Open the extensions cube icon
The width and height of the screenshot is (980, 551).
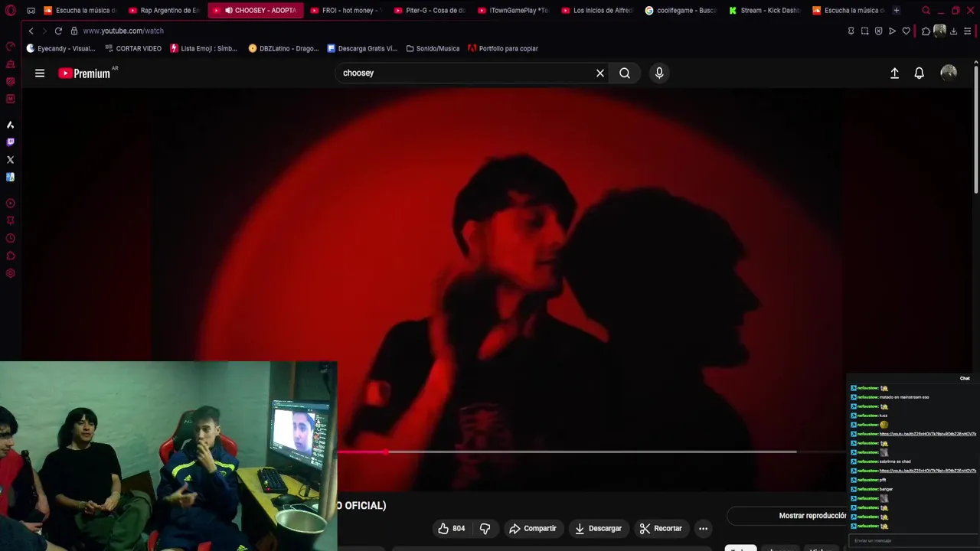(x=926, y=31)
